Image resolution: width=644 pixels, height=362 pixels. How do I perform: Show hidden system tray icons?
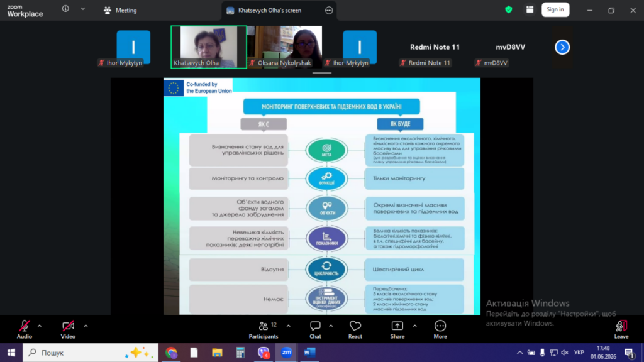pyautogui.click(x=519, y=353)
